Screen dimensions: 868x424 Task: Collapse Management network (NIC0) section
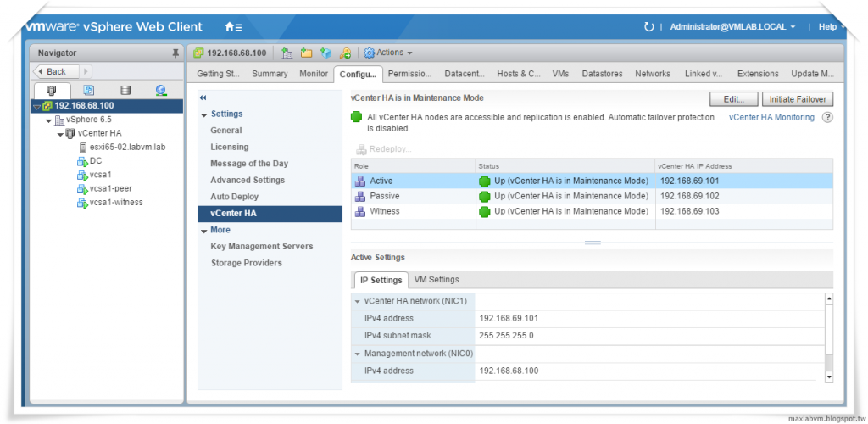357,354
